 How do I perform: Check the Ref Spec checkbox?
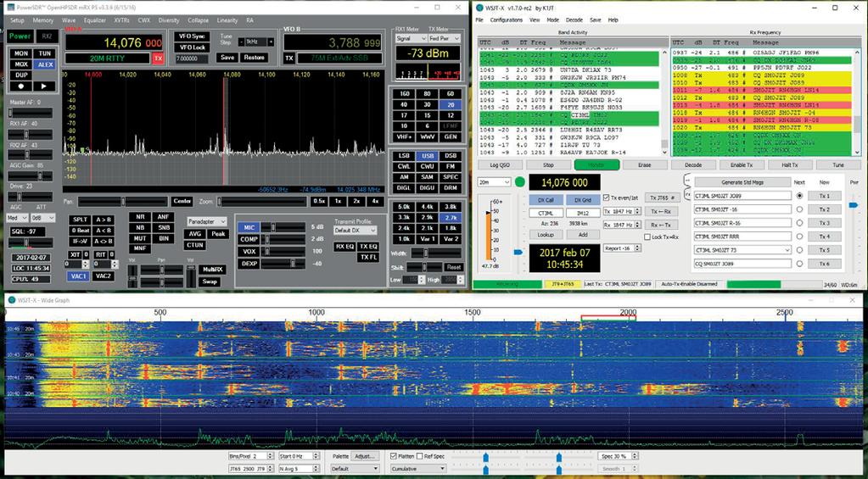pyautogui.click(x=419, y=456)
